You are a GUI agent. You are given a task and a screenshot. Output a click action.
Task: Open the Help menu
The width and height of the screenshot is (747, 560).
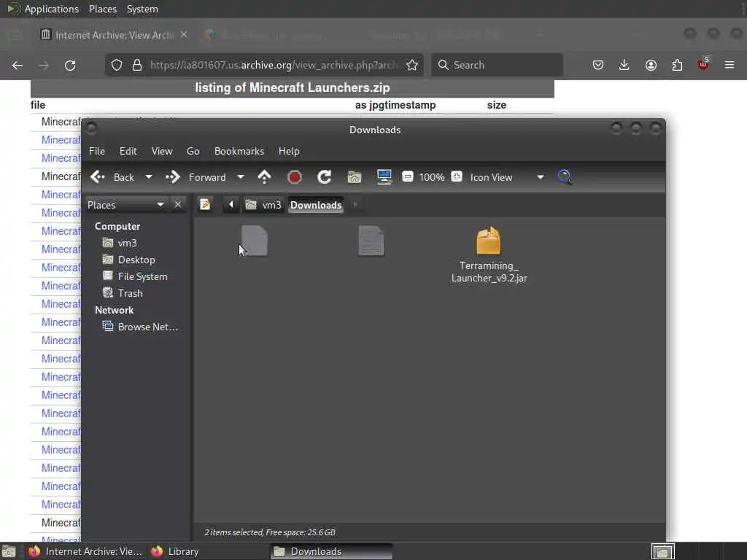(289, 151)
